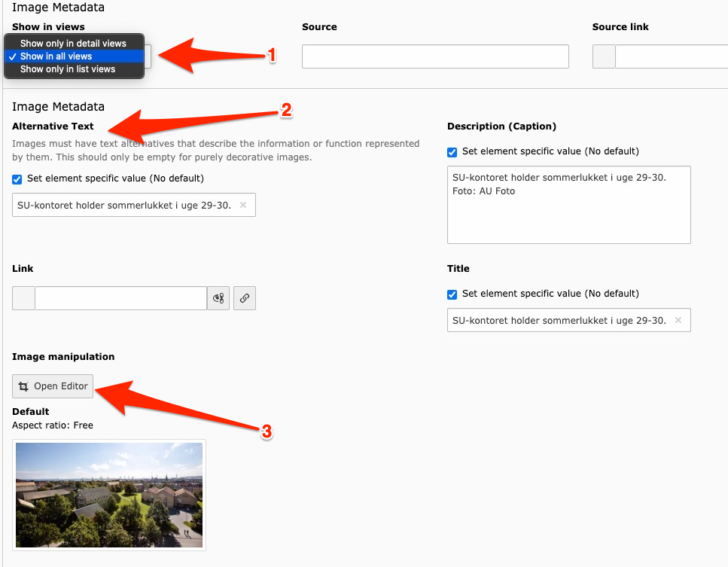
Task: Uncheck Alternative Text element specific value checkbox
Action: pyautogui.click(x=17, y=179)
